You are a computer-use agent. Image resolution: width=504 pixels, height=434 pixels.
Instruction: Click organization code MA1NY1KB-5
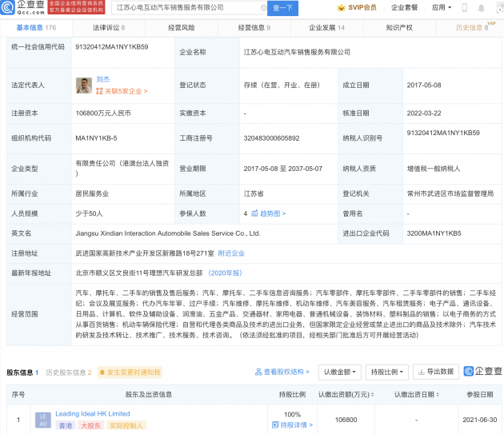coord(96,138)
